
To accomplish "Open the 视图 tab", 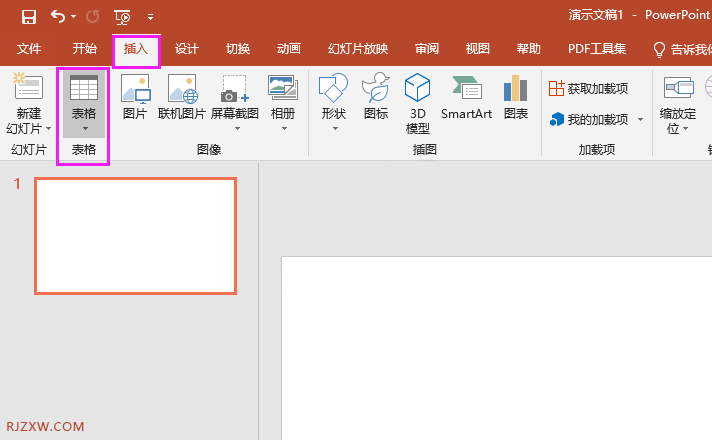I will click(478, 49).
